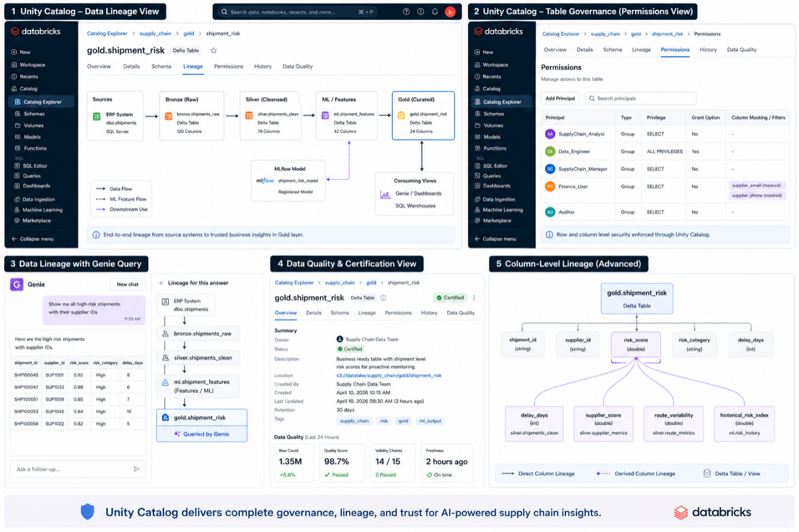This screenshot has width=799, height=532.
Task: Open History tab in Data Lineage View
Action: [263, 67]
